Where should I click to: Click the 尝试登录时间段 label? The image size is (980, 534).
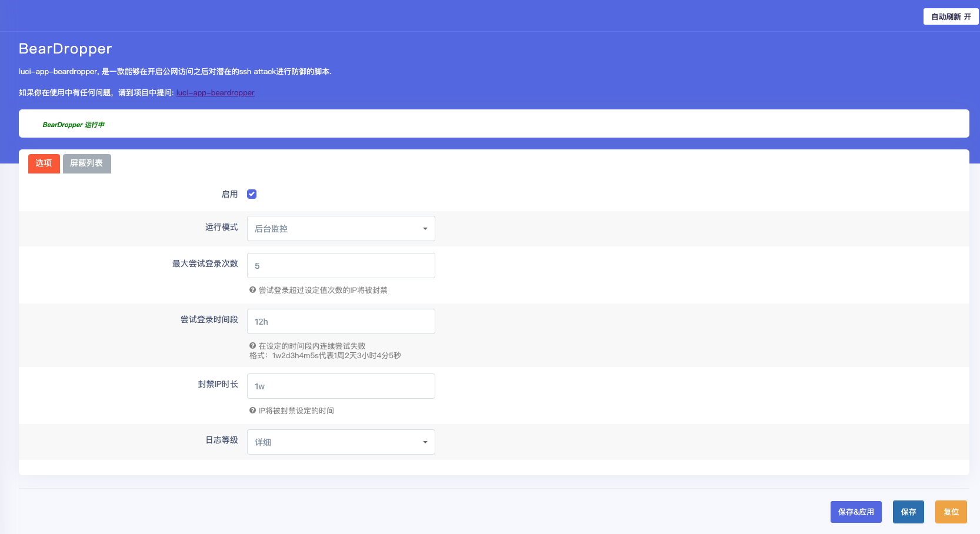click(x=209, y=319)
